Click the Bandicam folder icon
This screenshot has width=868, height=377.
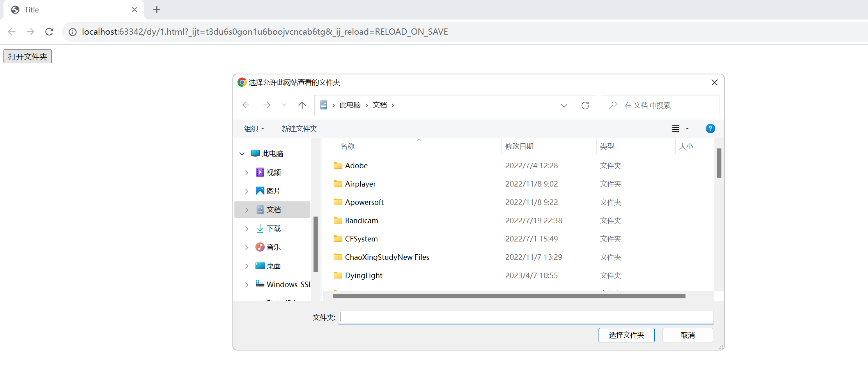click(338, 220)
